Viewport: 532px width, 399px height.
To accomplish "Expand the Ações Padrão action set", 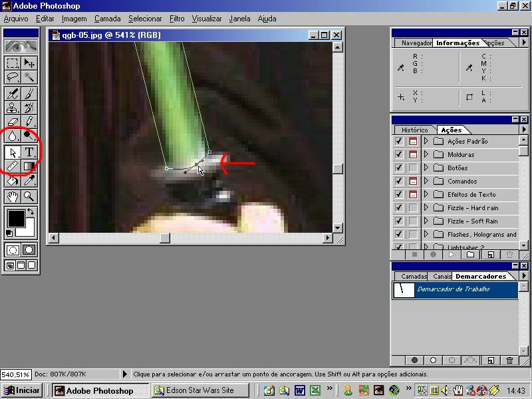I will pyautogui.click(x=426, y=141).
